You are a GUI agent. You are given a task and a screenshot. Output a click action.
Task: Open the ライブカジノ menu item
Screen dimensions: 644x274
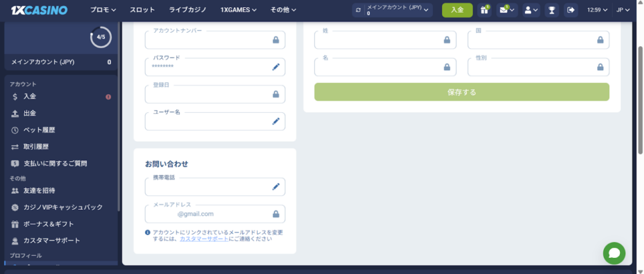pos(188,10)
